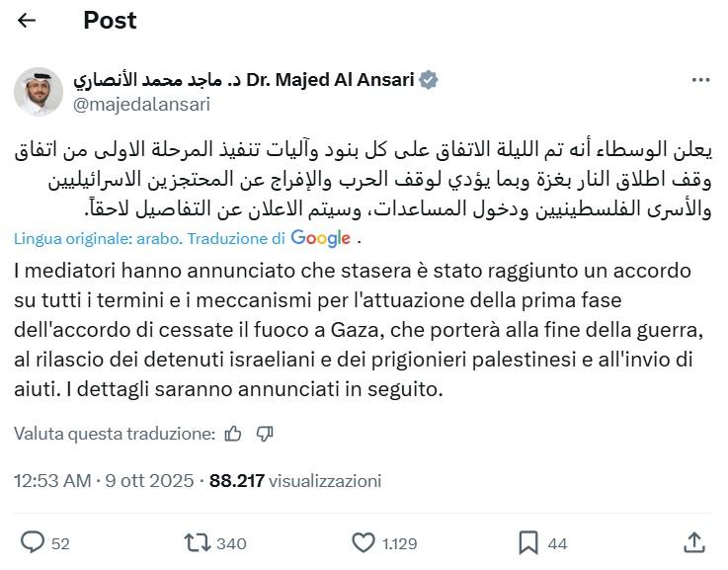Click the back arrow icon
The height and width of the screenshot is (570, 728).
click(x=27, y=21)
